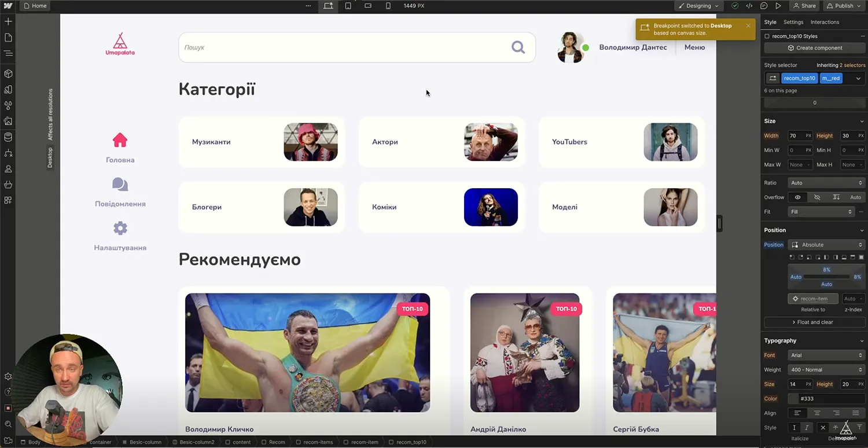Click the Home page tab

point(35,6)
